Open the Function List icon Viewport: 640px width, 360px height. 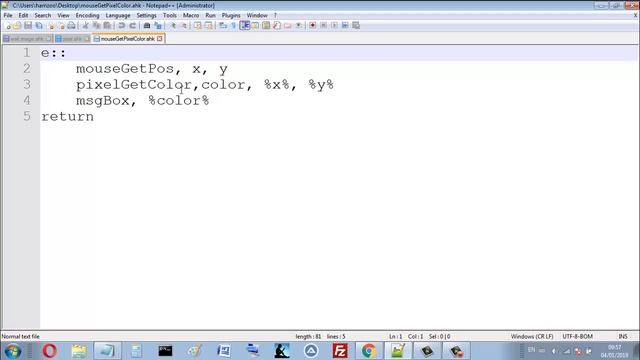tap(277, 25)
